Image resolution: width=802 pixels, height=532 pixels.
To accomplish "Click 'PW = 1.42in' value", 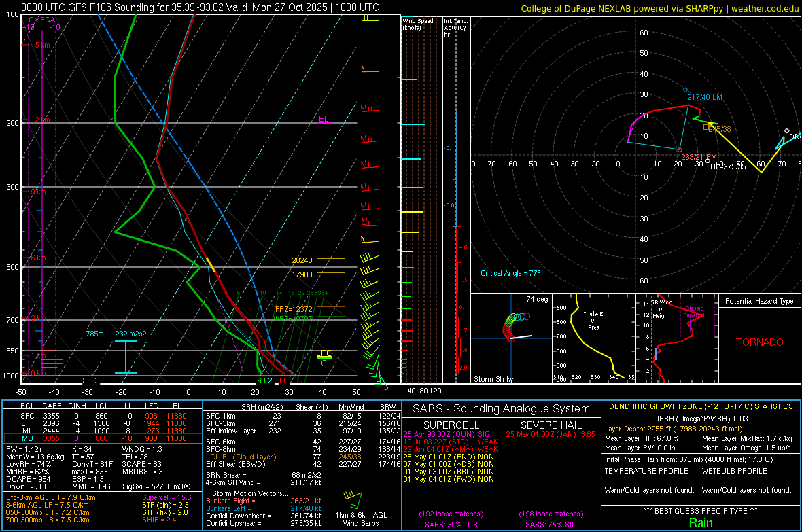I will (24, 449).
